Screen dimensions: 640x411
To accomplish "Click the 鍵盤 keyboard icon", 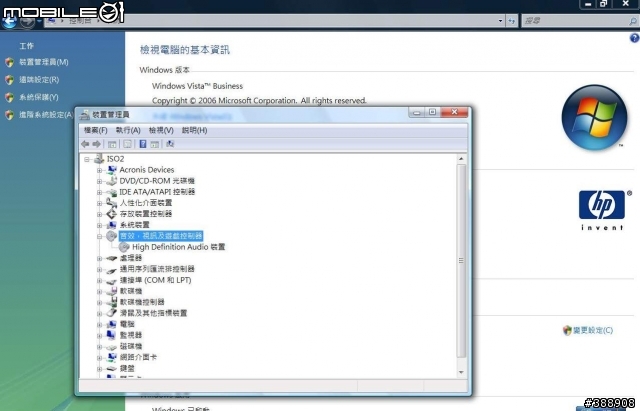I will pyautogui.click(x=112, y=368).
